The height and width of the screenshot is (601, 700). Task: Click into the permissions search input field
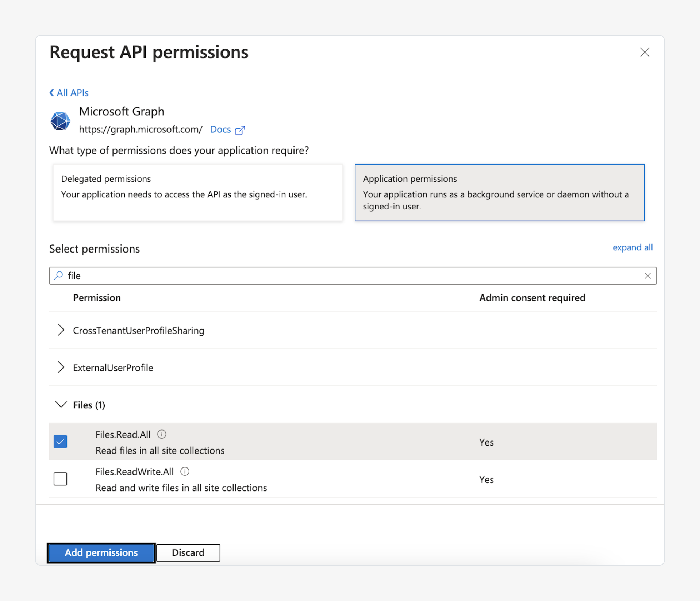350,276
